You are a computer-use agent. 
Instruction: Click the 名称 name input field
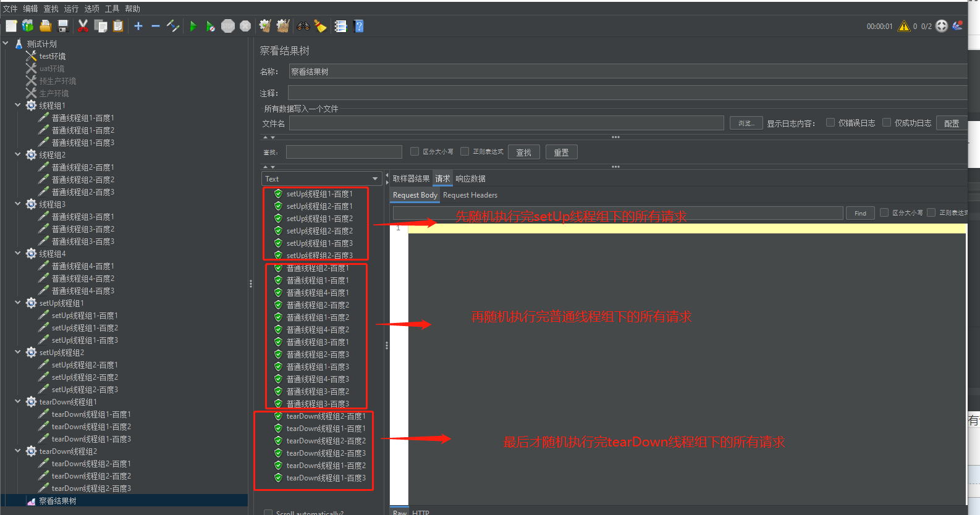pos(628,72)
